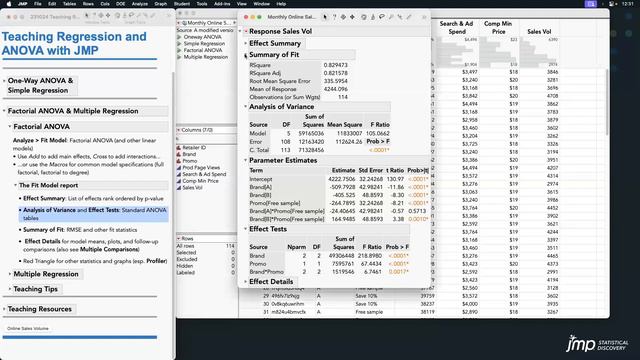
Task: Click the Search & Ad Spend column header
Action: [456, 27]
